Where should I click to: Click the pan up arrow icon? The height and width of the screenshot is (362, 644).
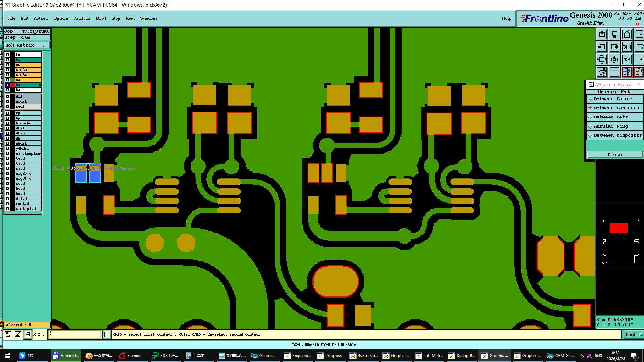click(x=602, y=34)
